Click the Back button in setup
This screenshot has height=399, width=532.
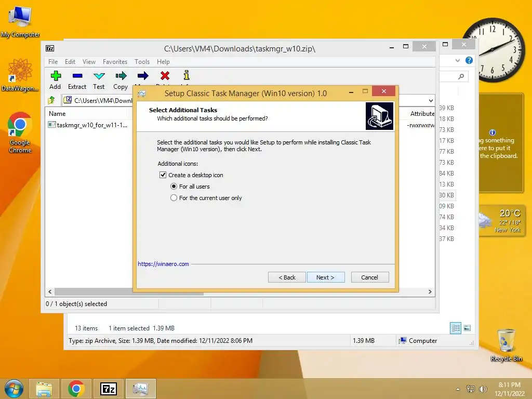pyautogui.click(x=287, y=277)
